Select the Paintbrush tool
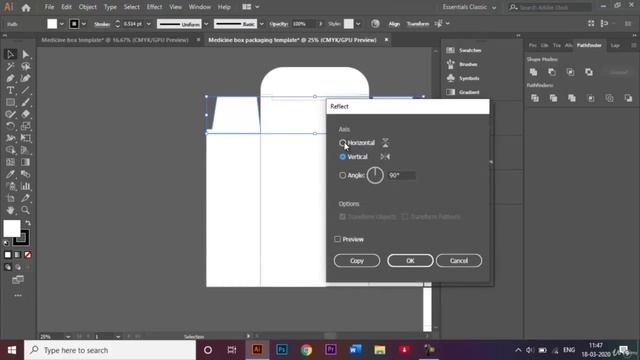This screenshot has height=360, width=640. 25,102
